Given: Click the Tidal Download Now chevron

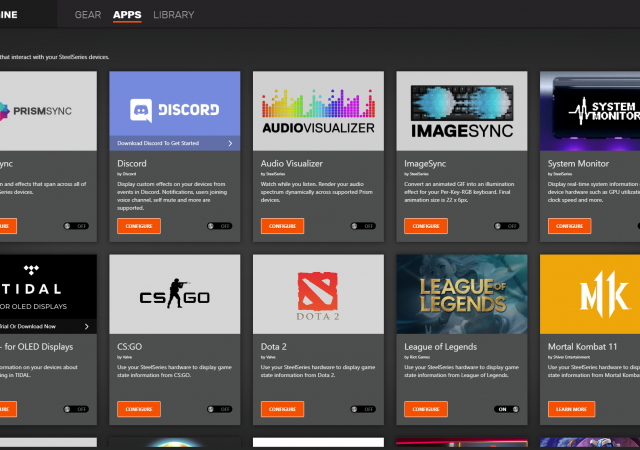Looking at the screenshot, I should 86,326.
